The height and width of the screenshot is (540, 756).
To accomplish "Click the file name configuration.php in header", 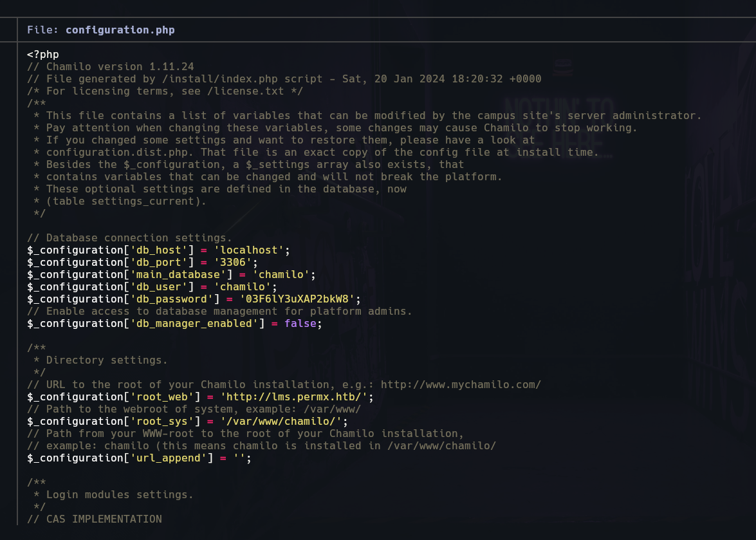I will point(120,30).
